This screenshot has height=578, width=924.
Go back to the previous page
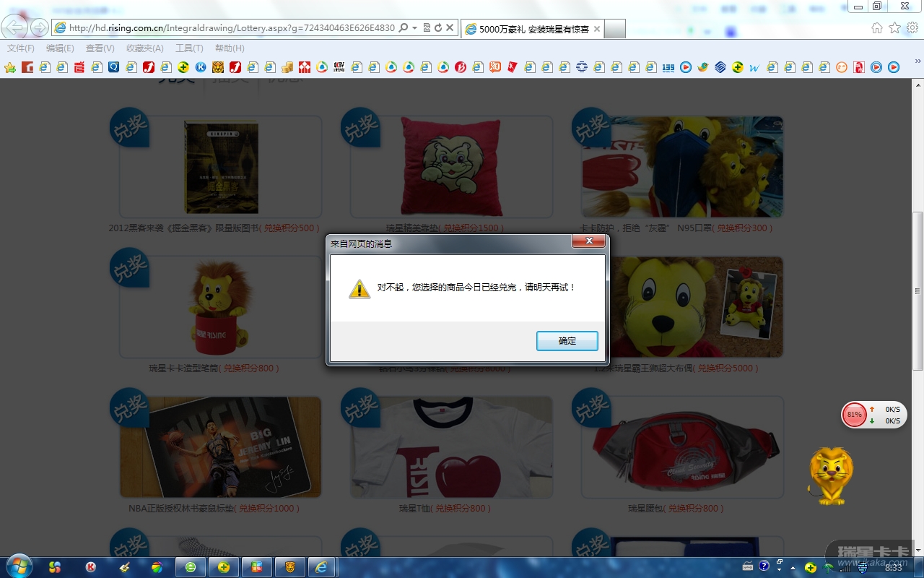[15, 27]
